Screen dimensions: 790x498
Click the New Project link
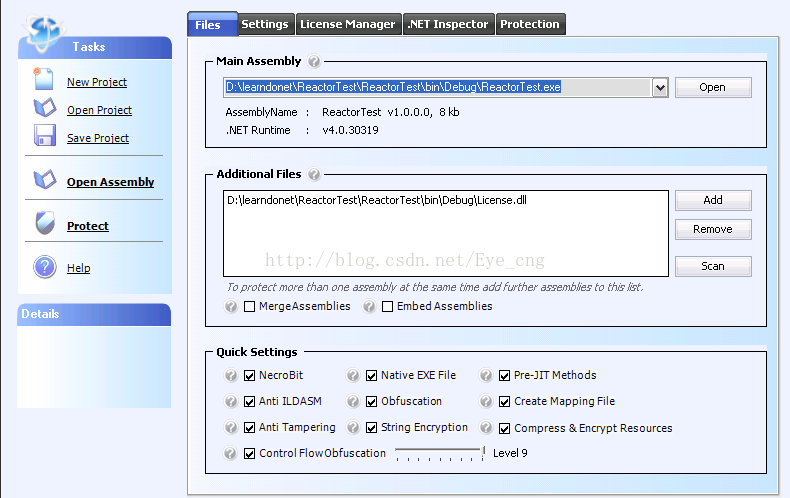click(x=97, y=82)
